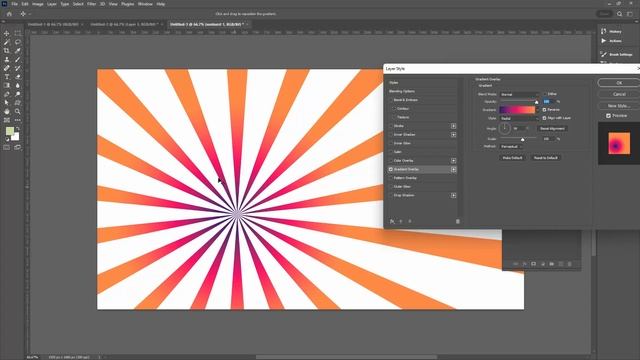
Task: Open the Move tool preset dropdown arrow
Action: click(30, 14)
